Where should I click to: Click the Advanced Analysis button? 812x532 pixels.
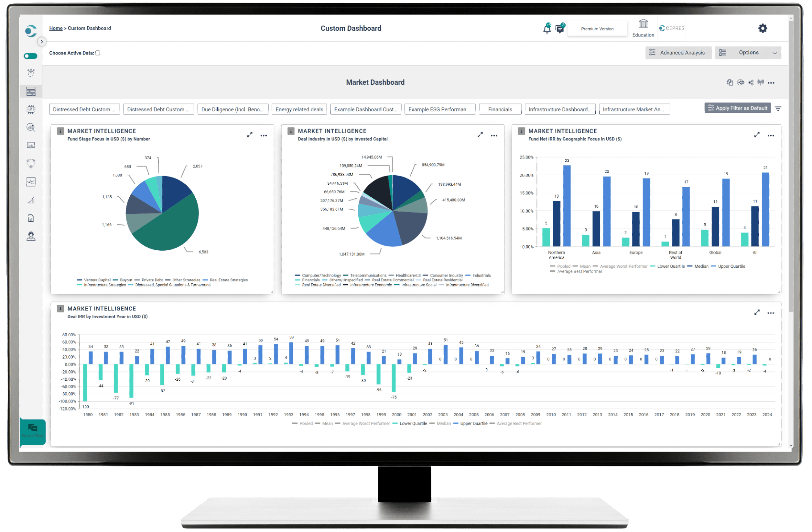tap(678, 52)
